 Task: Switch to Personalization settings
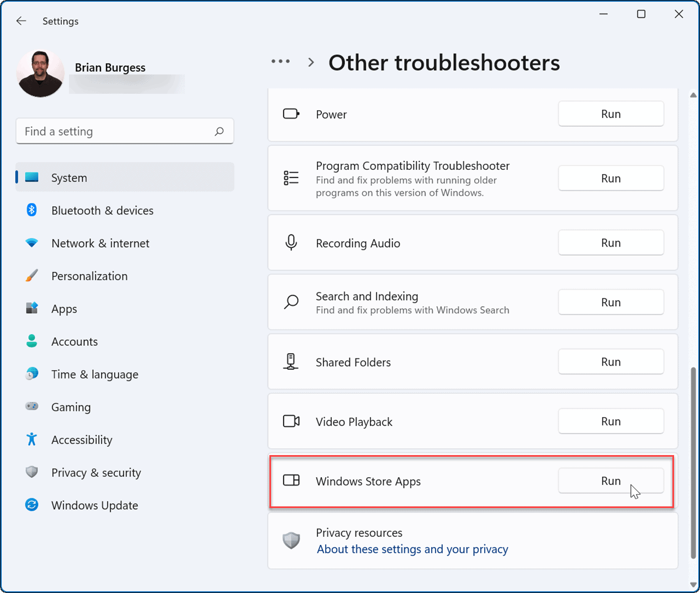pyautogui.click(x=125, y=276)
